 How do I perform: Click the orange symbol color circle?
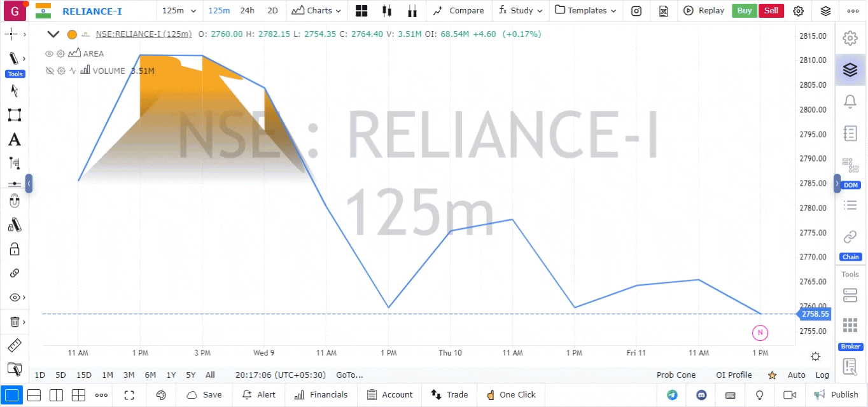point(72,34)
